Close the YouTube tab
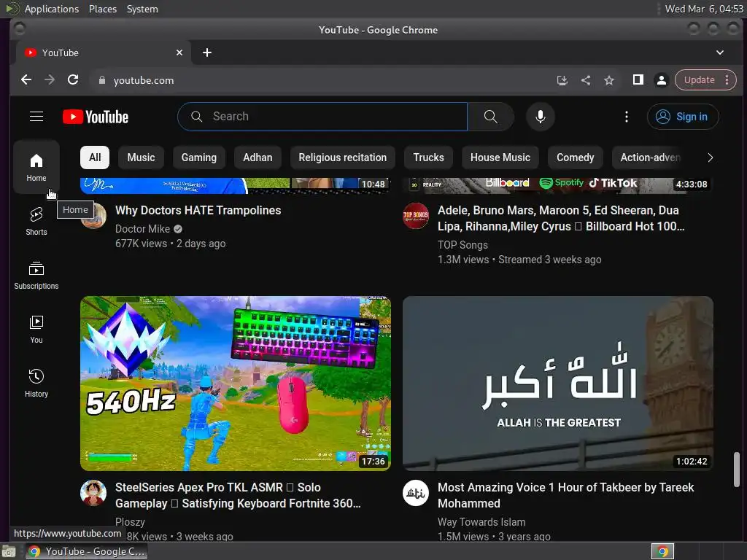Image resolution: width=747 pixels, height=560 pixels. 179,52
